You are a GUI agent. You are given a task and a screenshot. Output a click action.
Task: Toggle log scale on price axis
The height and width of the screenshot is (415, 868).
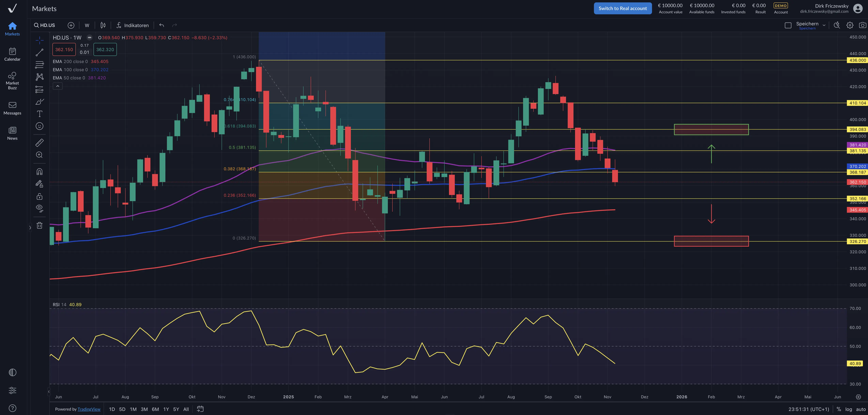point(848,409)
